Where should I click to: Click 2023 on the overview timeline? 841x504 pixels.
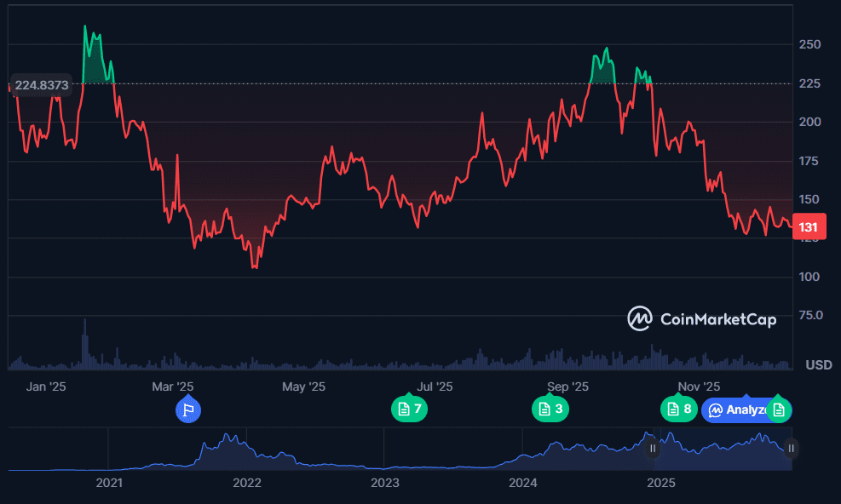click(385, 484)
